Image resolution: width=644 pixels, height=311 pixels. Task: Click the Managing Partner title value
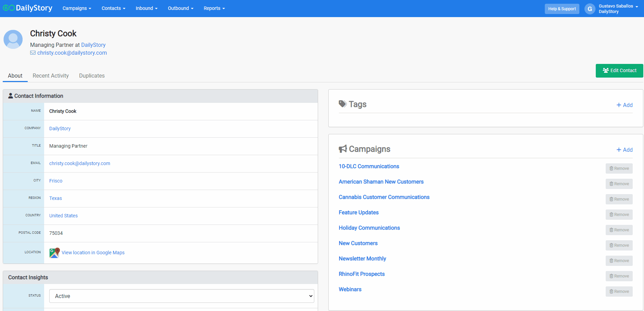point(68,146)
